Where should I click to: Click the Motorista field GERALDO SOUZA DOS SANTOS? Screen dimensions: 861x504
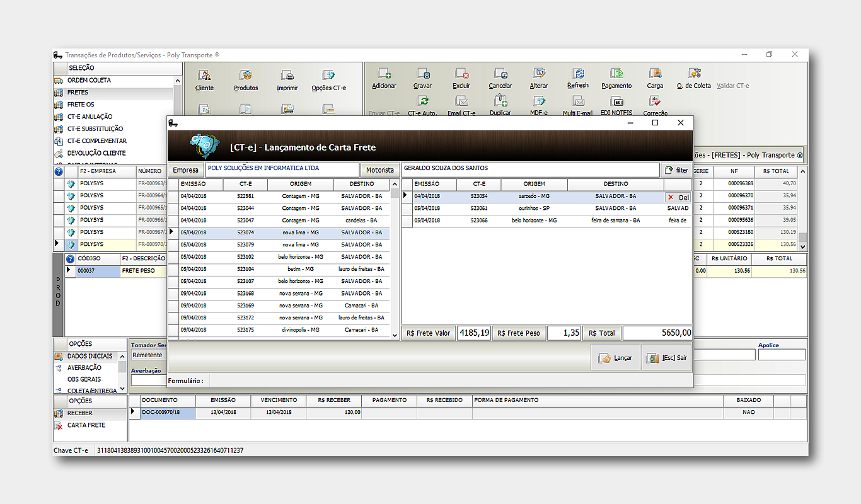(530, 169)
